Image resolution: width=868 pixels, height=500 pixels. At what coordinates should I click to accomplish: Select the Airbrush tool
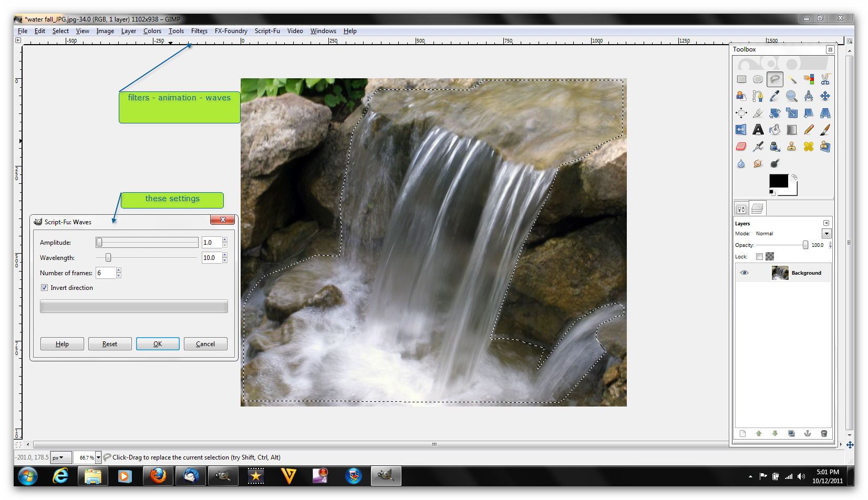[x=758, y=147]
